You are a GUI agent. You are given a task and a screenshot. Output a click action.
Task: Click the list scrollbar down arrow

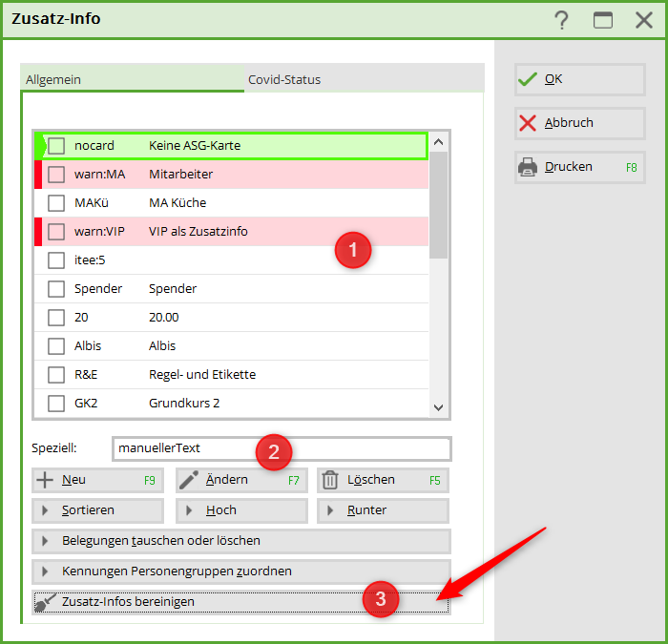coord(438,407)
